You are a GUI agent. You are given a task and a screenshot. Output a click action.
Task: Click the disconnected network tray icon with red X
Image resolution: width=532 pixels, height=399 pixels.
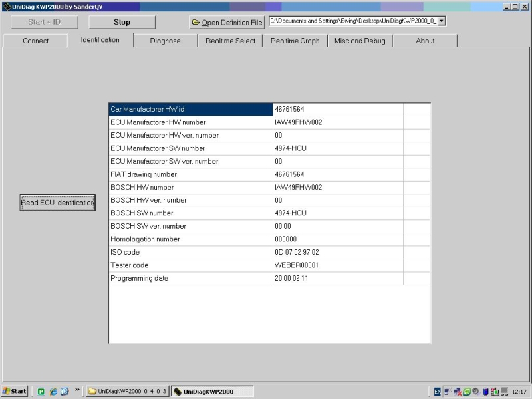pyautogui.click(x=458, y=391)
